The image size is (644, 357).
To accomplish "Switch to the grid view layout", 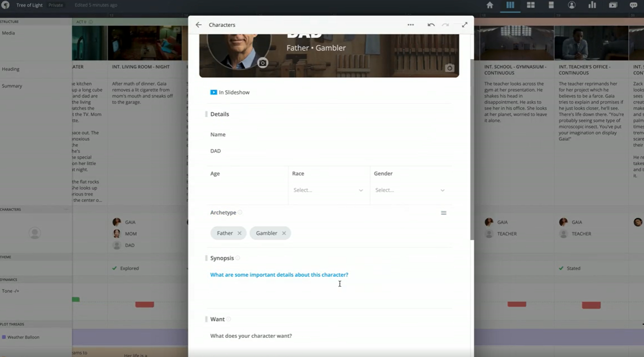I will coord(530,5).
